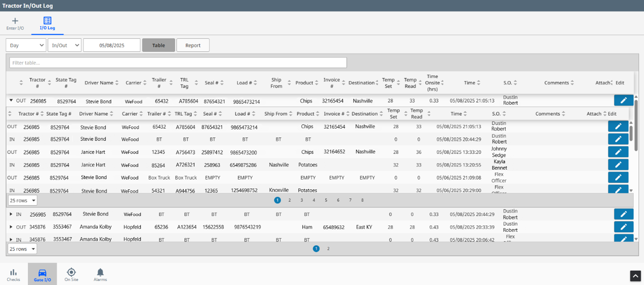Switch to Report view
Screen dimensions: 644x285
point(193,45)
